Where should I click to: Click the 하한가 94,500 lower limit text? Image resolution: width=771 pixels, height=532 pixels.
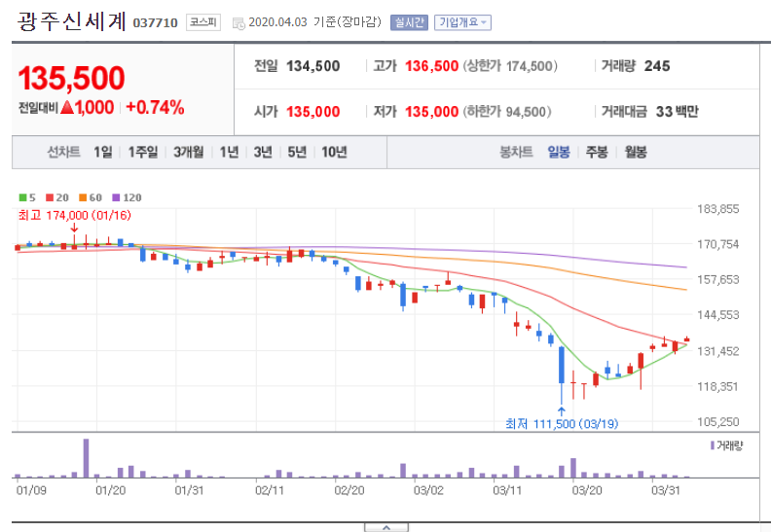coord(507,112)
